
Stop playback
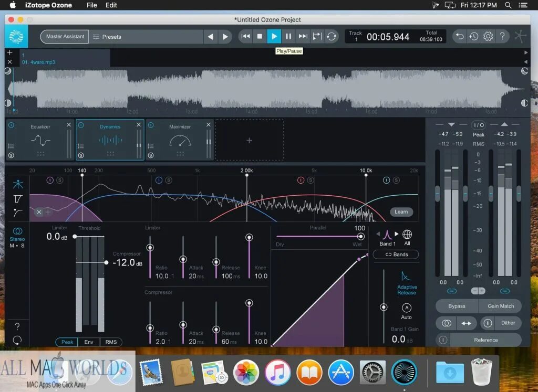pos(260,36)
